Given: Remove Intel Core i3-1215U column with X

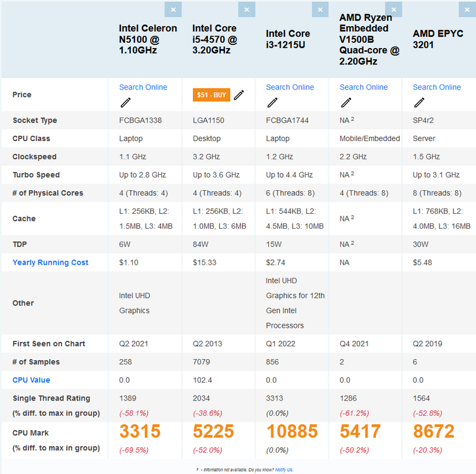Looking at the screenshot, I should point(320,9).
